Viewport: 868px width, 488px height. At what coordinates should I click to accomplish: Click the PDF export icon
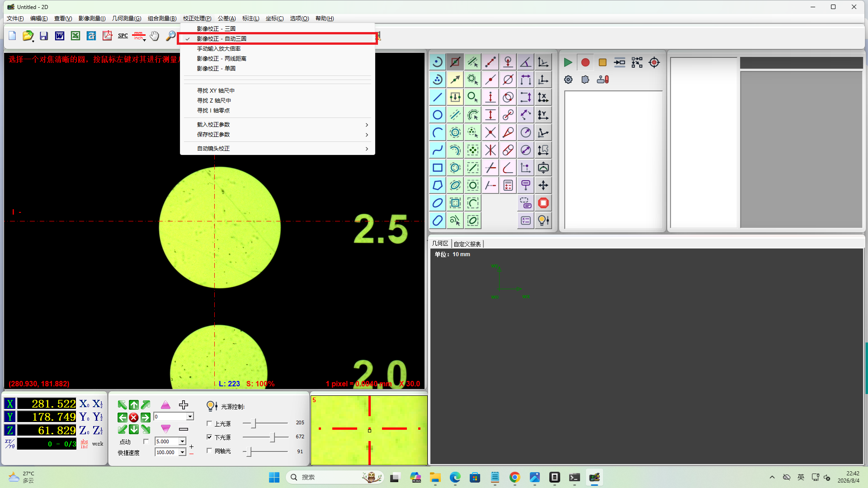click(x=107, y=36)
